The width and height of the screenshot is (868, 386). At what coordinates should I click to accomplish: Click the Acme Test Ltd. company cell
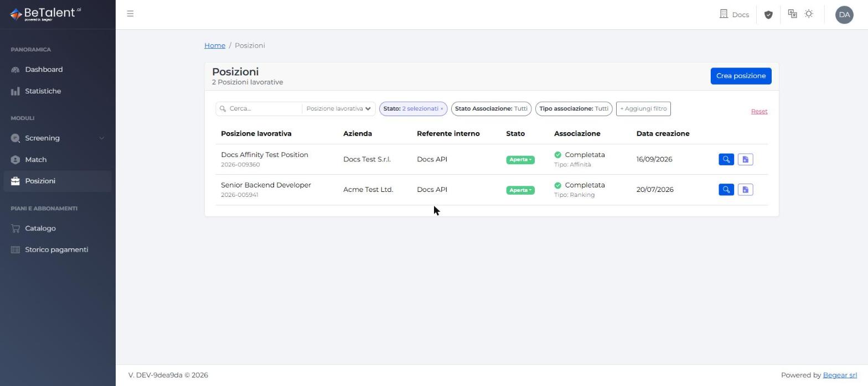click(x=368, y=190)
